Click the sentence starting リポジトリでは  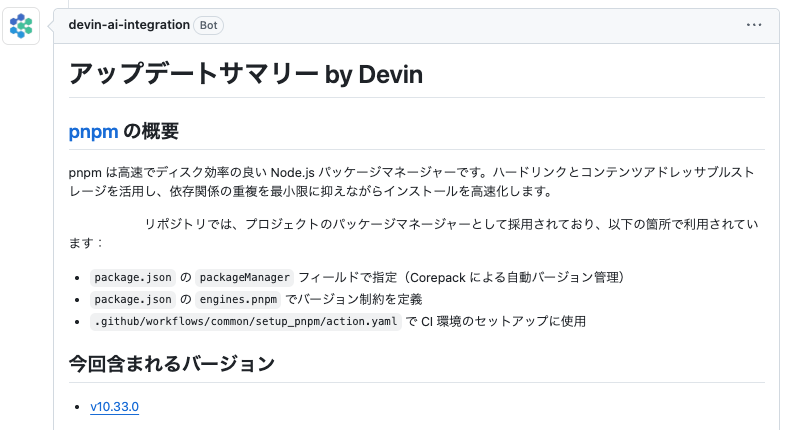click(x=414, y=233)
